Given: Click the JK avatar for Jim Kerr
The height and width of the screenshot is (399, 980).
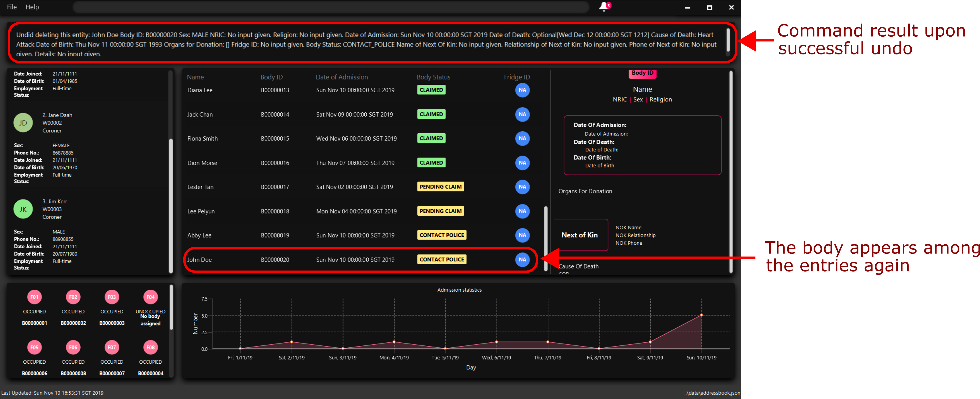Looking at the screenshot, I should click(23, 209).
